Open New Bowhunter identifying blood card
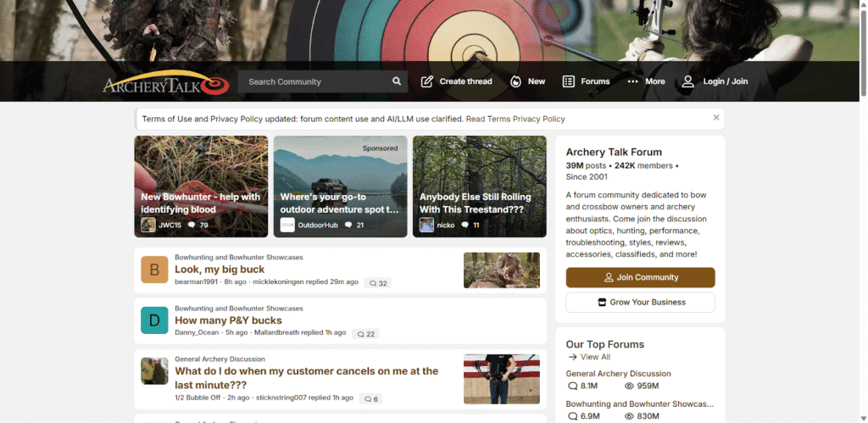The height and width of the screenshot is (423, 868). 201,186
